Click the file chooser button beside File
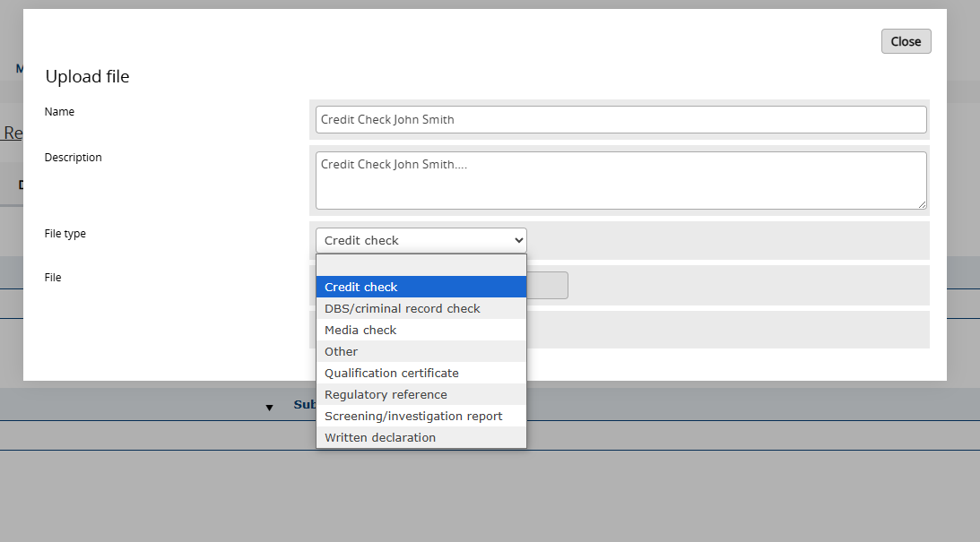Viewport: 980px width, 542px height. coord(547,285)
